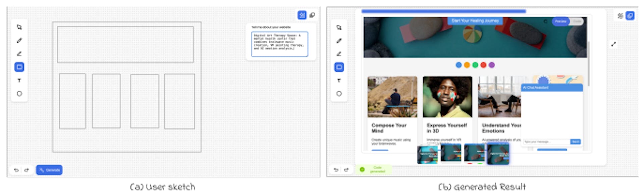Viewport: 644px width, 195px height.
Task: Activate the rectangle tool in the User sketch panel
Action: (x=19, y=67)
